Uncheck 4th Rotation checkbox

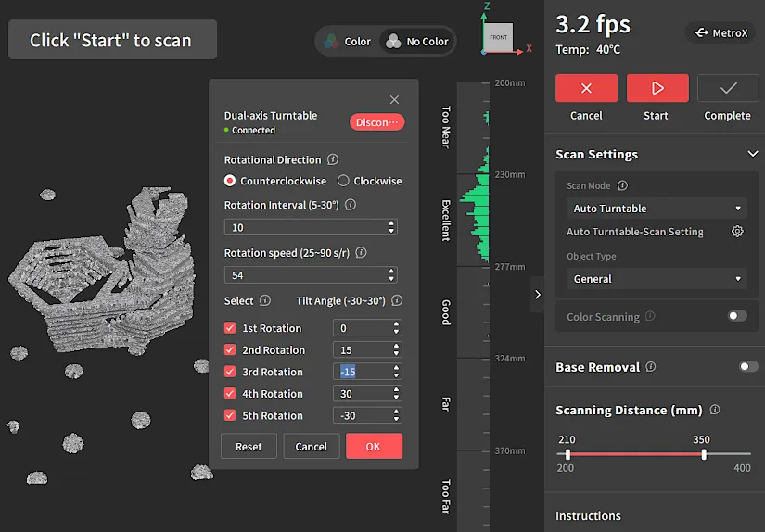pyautogui.click(x=230, y=393)
